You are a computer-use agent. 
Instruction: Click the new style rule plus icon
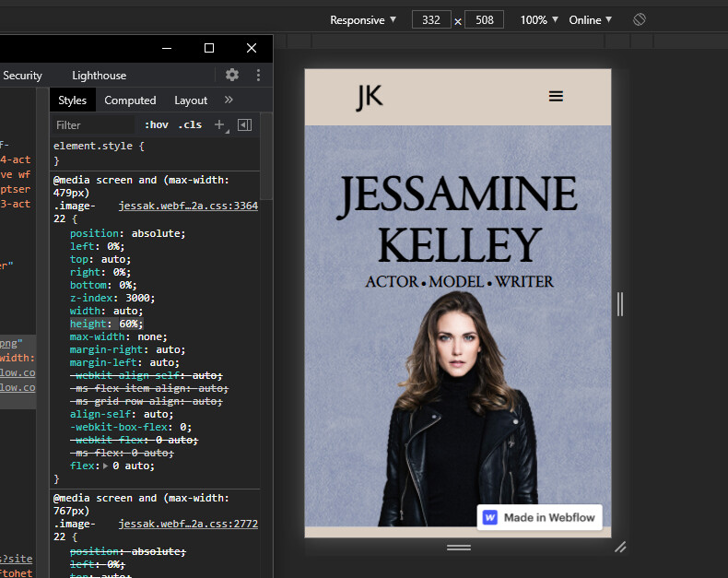tap(219, 124)
